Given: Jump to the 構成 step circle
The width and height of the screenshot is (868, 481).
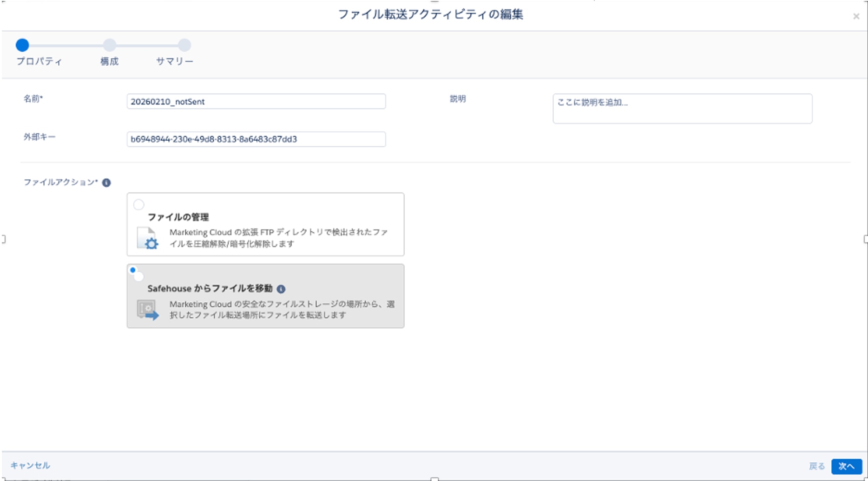Looking at the screenshot, I should [x=110, y=45].
